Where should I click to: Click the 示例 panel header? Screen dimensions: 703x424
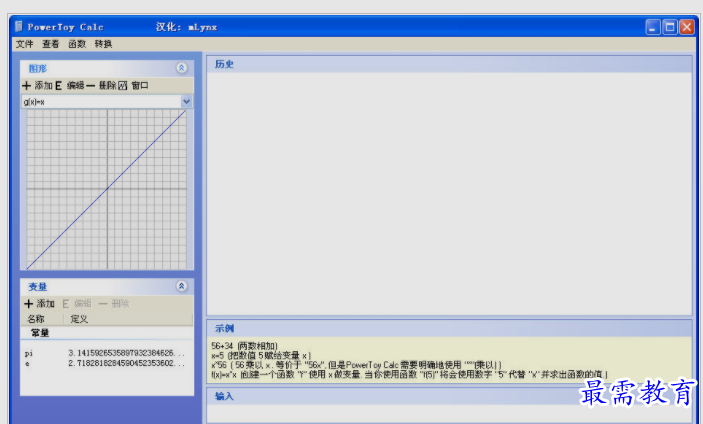coord(449,328)
